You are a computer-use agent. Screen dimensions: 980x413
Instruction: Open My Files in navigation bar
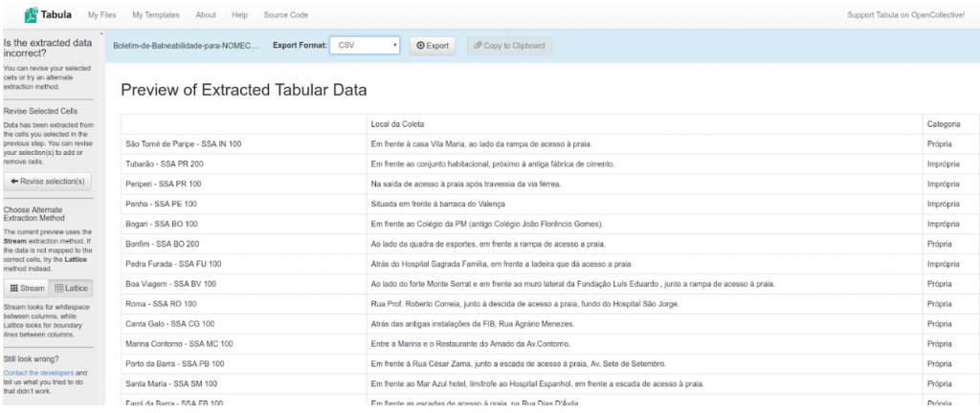(x=103, y=15)
